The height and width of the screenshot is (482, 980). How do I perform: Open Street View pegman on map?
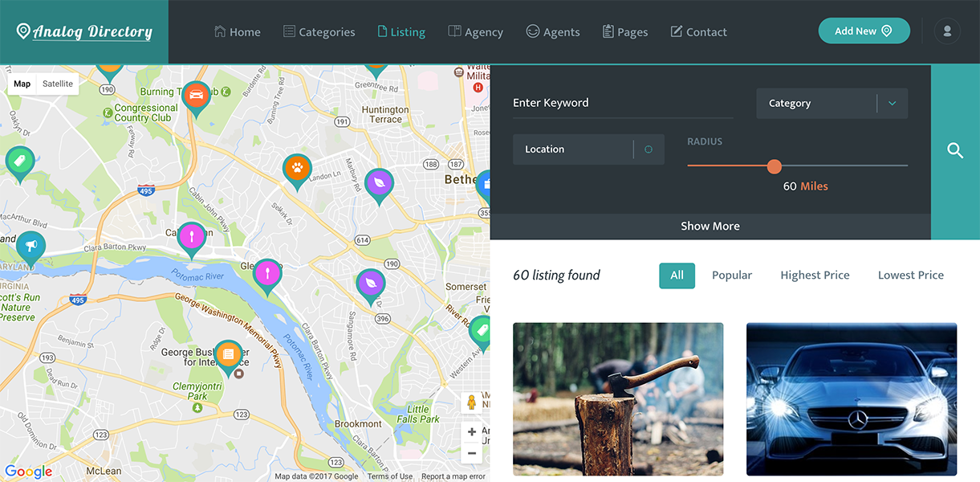point(472,402)
